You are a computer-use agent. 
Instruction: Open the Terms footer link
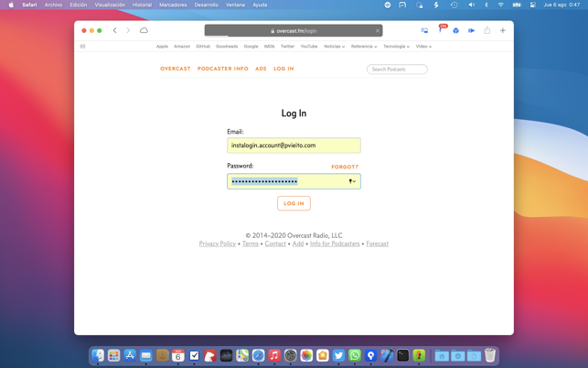251,244
